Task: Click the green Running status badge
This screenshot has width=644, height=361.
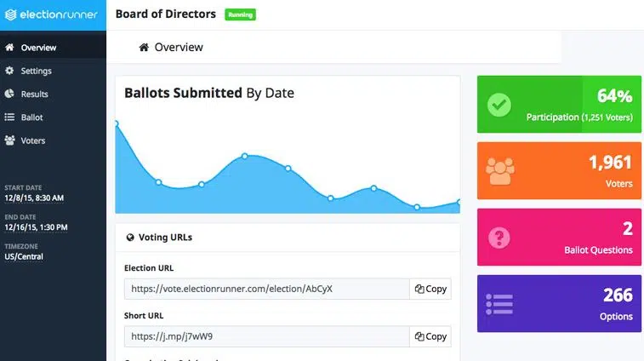Action: tap(240, 14)
